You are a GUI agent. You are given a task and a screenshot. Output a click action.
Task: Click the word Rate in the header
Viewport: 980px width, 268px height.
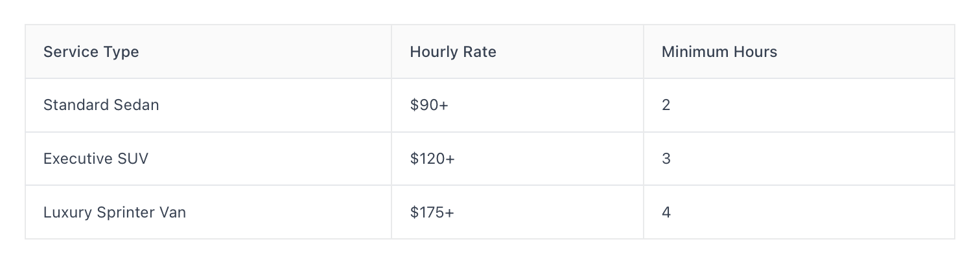coord(480,52)
